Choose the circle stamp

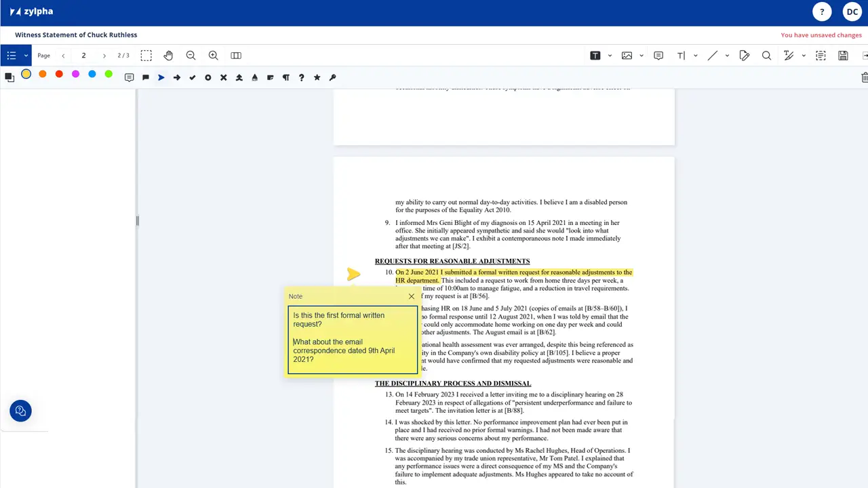coord(208,77)
